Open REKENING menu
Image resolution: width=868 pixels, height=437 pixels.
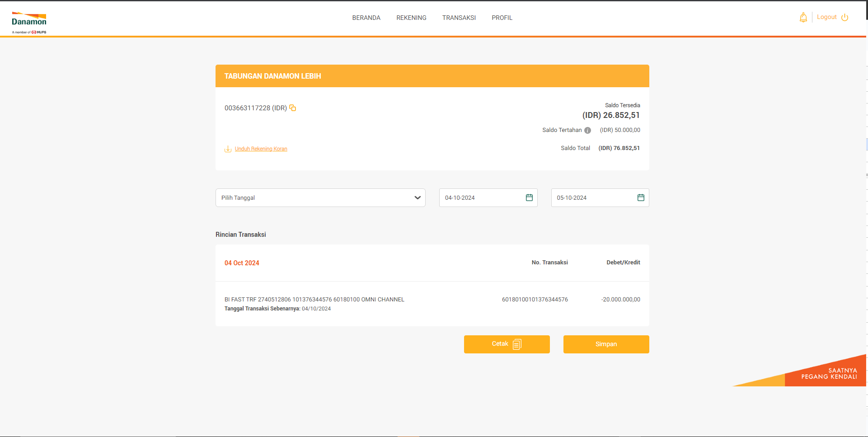tap(411, 18)
